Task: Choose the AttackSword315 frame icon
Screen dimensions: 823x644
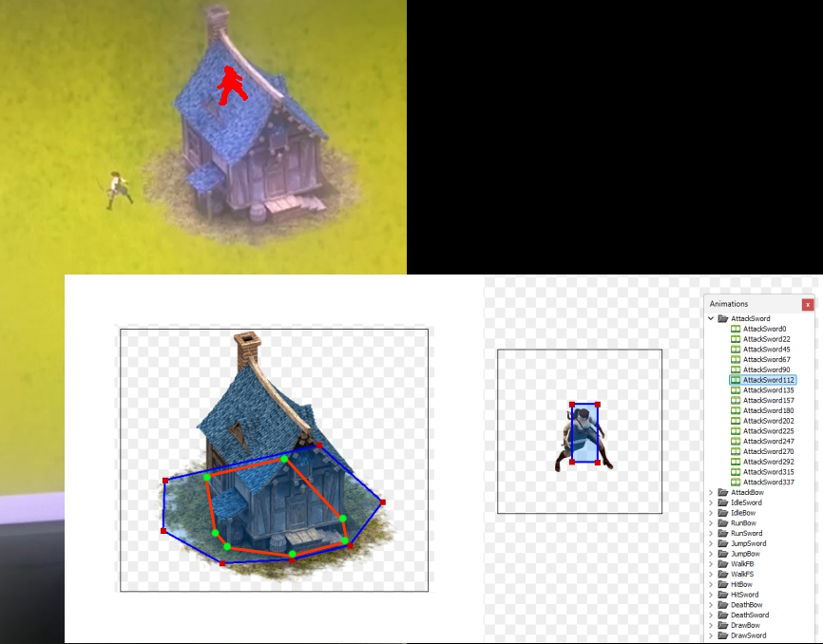Action: [736, 472]
